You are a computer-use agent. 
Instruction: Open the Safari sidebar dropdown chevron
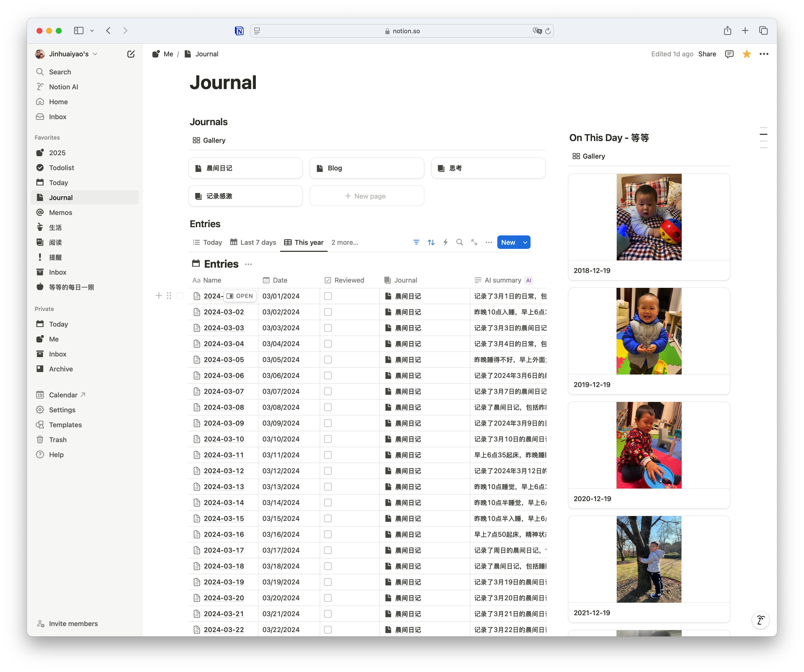[x=92, y=31]
